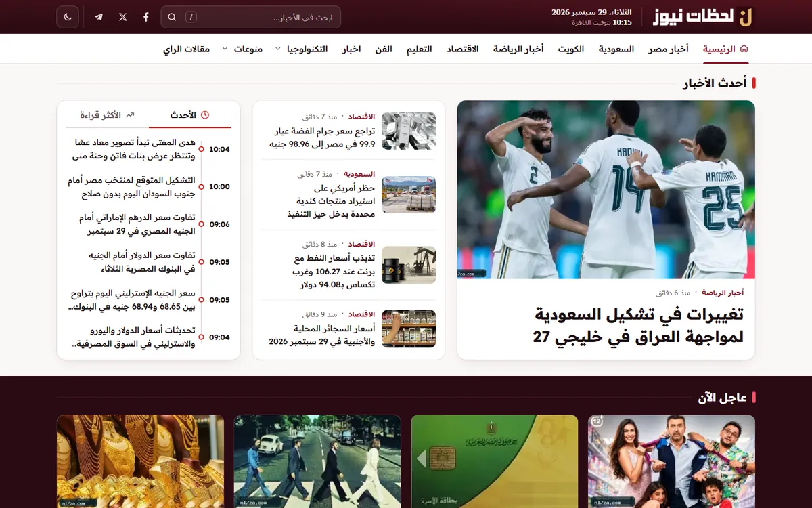Switch to the الأكثر قراءة tab
This screenshot has height=508, width=812.
108,115
